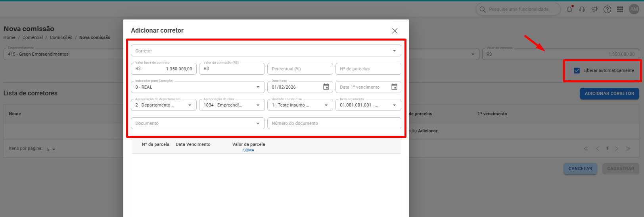Click the Valor da parcela column header

tap(249, 144)
